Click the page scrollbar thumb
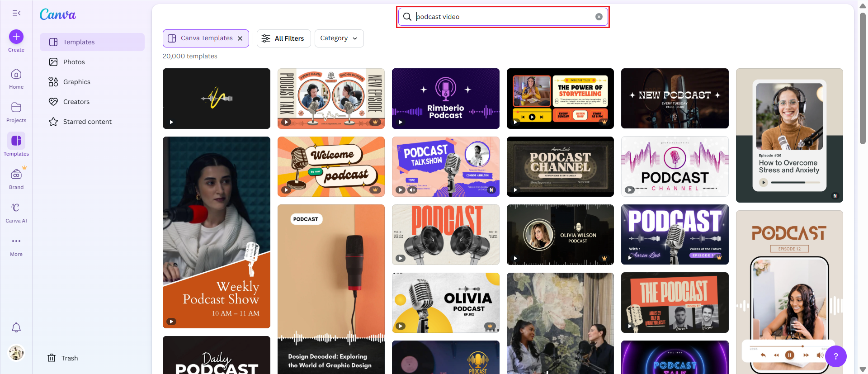This screenshot has width=868, height=374. click(x=863, y=78)
